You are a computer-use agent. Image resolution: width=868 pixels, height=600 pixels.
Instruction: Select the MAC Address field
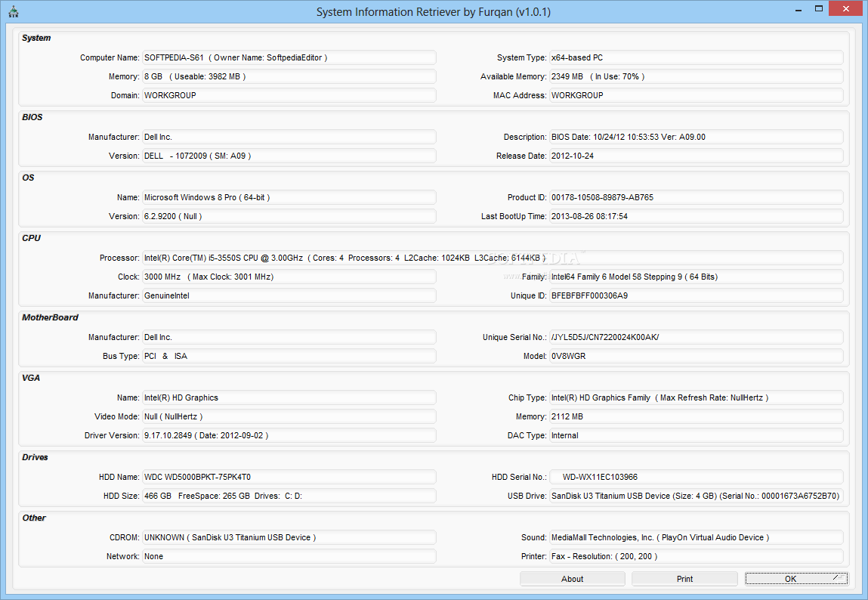coord(697,95)
